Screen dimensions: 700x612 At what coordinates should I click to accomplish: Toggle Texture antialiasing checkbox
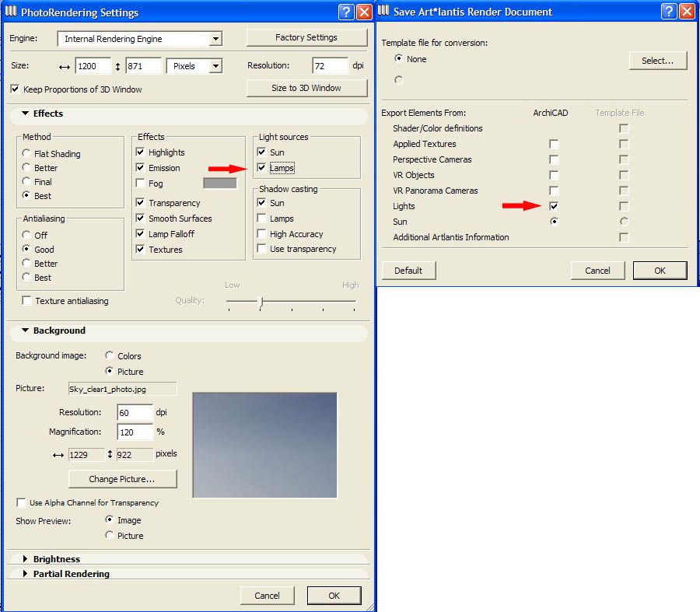(x=26, y=300)
